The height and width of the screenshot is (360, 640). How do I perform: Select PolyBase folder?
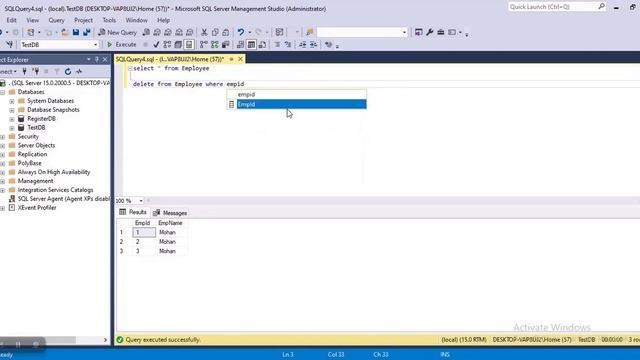click(29, 163)
